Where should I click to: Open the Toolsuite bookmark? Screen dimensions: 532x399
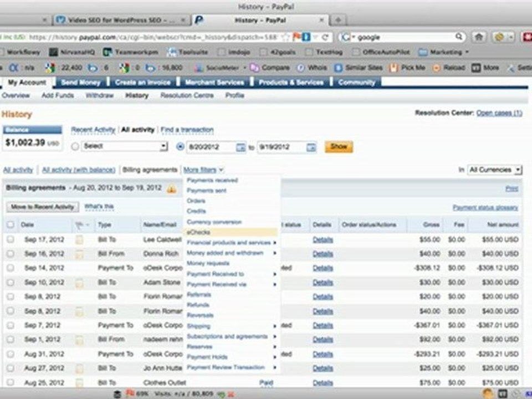188,52
